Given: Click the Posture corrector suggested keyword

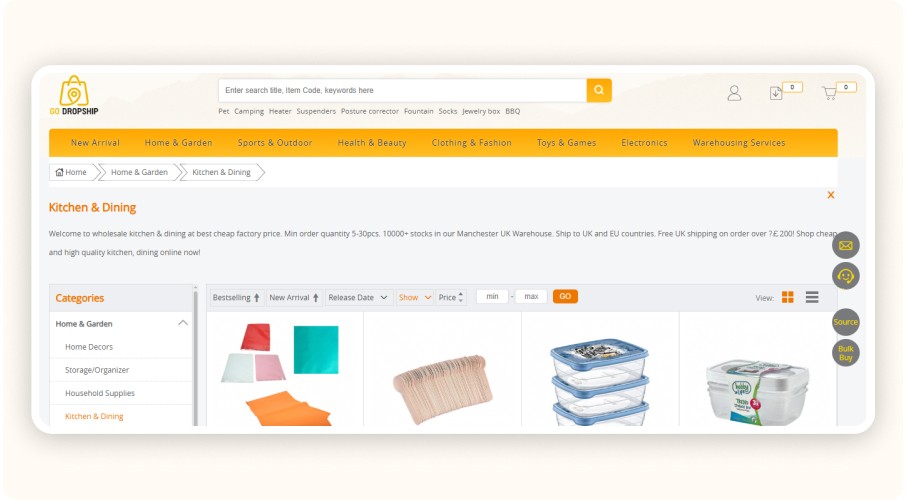Looking at the screenshot, I should (370, 111).
